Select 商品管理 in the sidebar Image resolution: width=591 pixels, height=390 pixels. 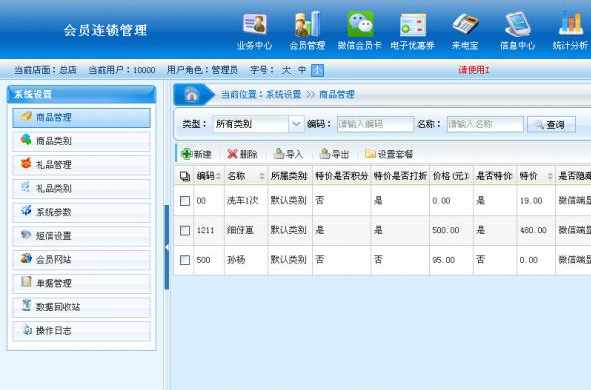point(81,118)
